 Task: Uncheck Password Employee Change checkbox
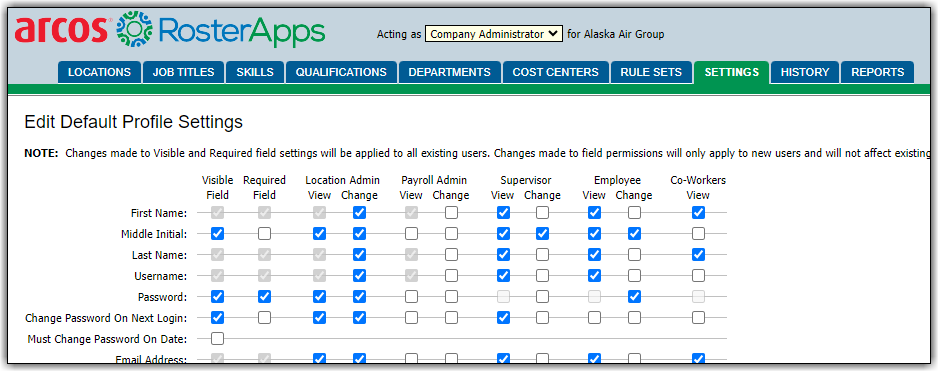[x=634, y=297]
